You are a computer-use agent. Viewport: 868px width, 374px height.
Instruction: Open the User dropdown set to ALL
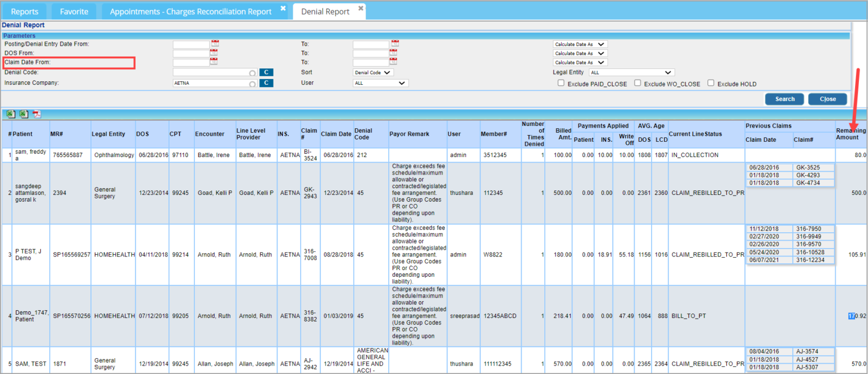point(380,83)
